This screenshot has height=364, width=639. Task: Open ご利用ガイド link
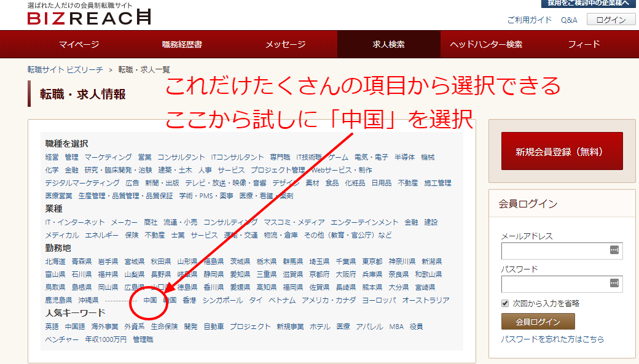point(529,20)
